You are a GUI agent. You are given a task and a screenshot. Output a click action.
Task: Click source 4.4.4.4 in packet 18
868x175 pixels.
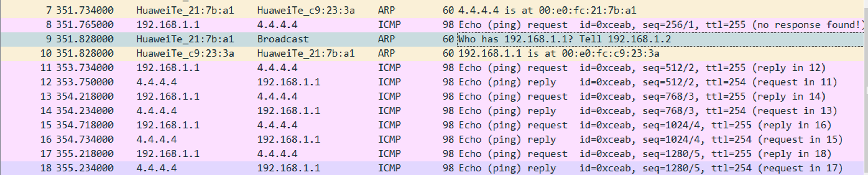coord(156,168)
